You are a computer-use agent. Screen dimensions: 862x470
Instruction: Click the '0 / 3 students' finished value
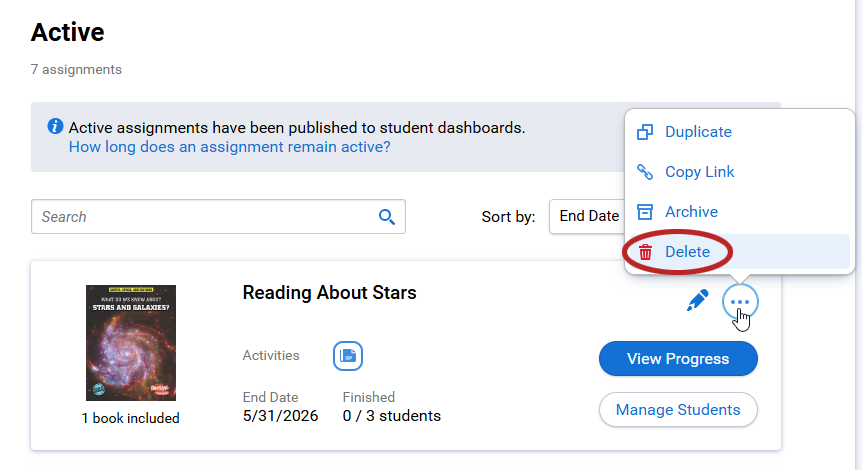[391, 416]
